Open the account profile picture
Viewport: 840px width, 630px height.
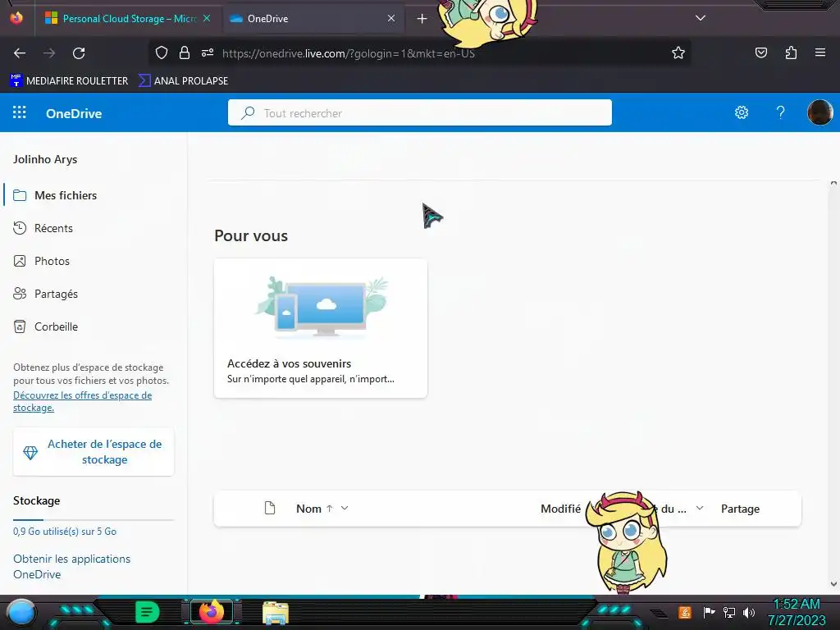[x=819, y=112]
